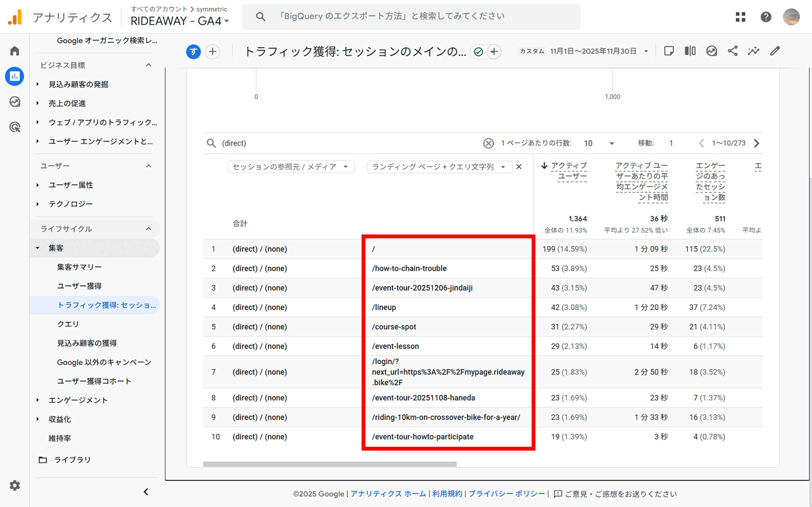The image size is (812, 507).
Task: Open the Admin settings gear
Action: 14,485
